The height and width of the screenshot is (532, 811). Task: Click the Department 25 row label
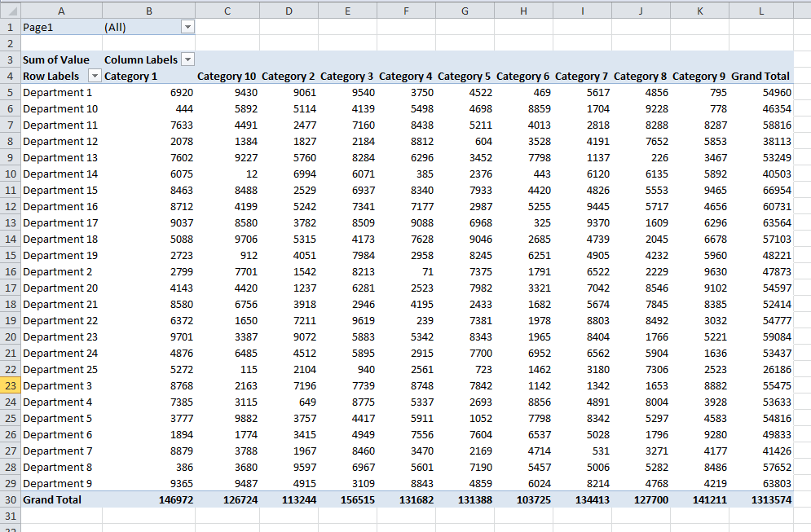tap(60, 369)
